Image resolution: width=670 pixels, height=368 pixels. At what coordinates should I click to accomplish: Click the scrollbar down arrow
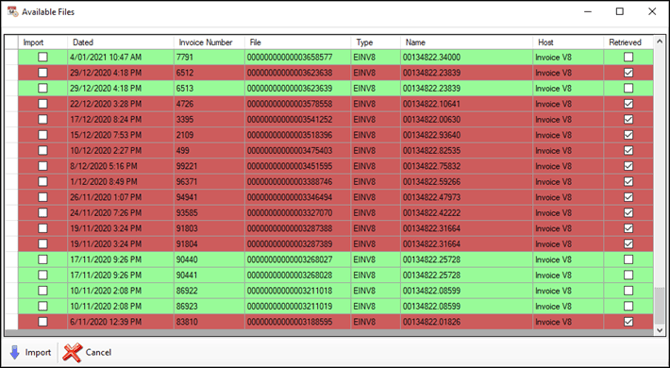[660, 330]
